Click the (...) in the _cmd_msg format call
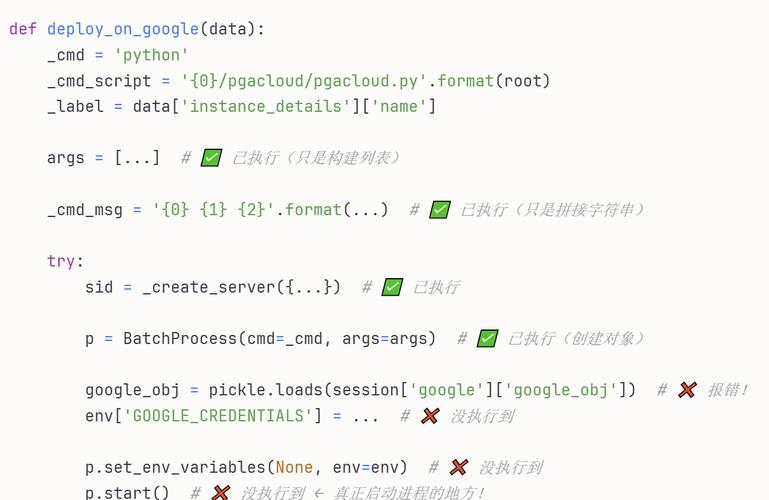Viewport: 769px width, 500px height. click(x=366, y=210)
